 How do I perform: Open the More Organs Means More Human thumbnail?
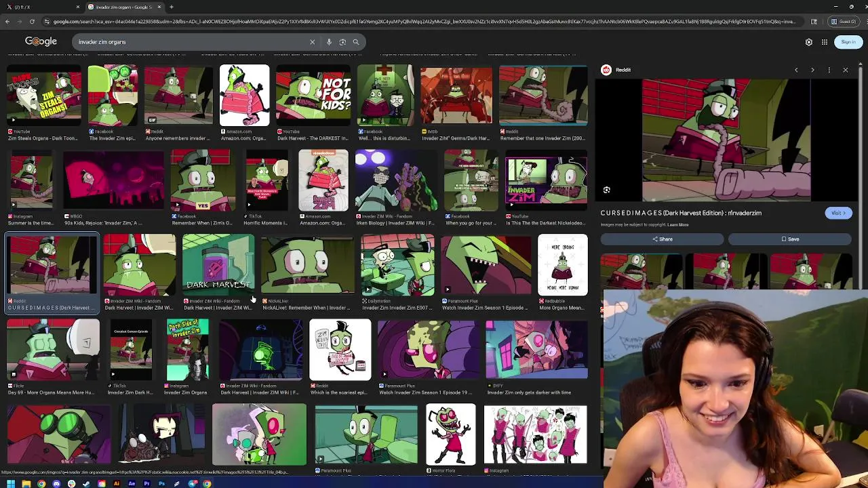(x=563, y=265)
